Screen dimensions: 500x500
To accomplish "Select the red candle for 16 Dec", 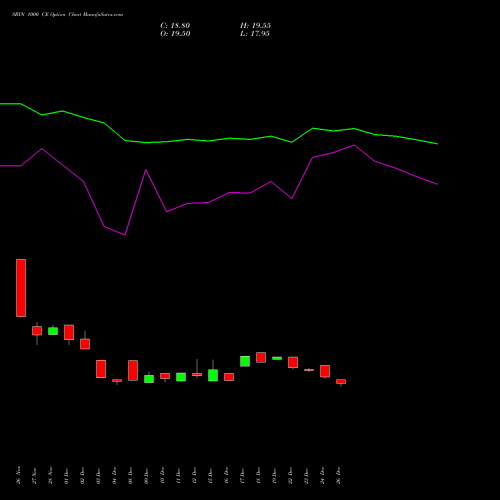I will click(229, 377).
